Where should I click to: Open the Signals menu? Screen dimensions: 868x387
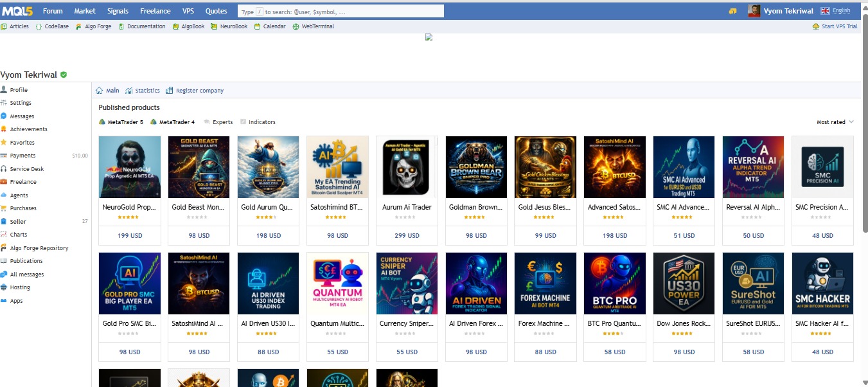tap(118, 11)
